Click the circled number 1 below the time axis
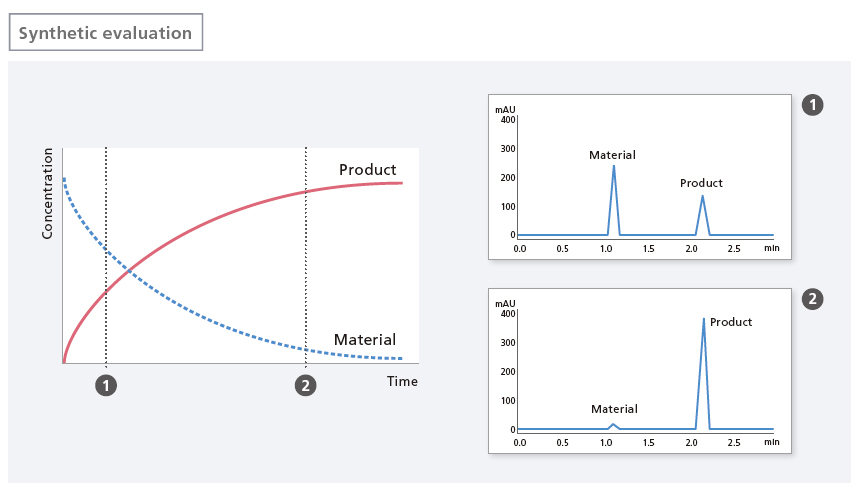 point(105,384)
